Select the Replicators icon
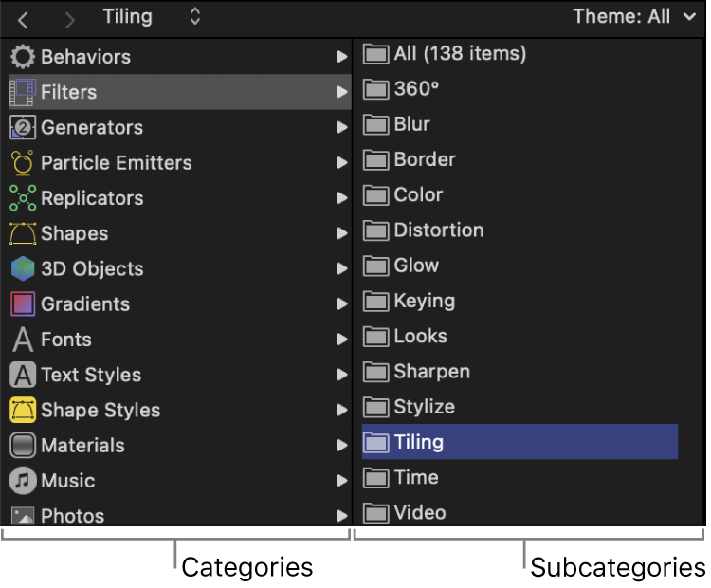 point(23,198)
